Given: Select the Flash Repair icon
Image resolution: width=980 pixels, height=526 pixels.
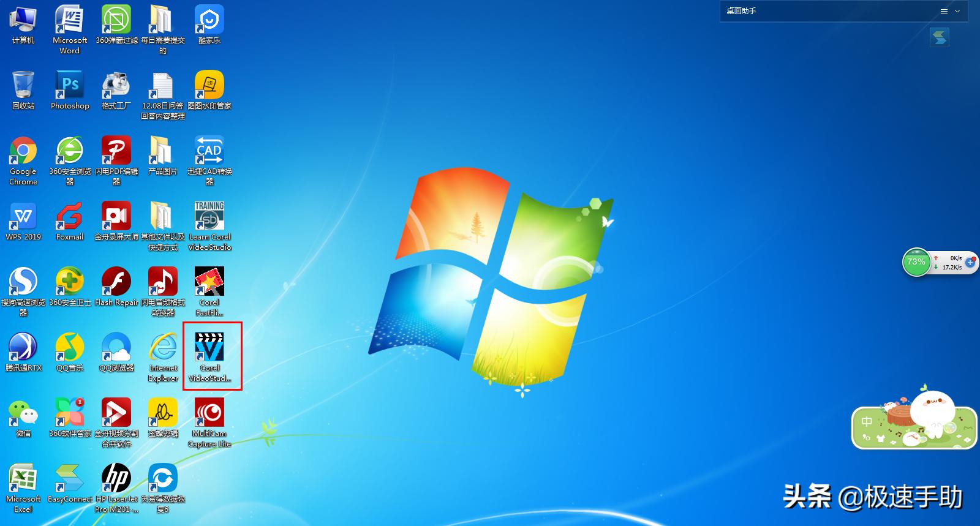Looking at the screenshot, I should coord(116,287).
